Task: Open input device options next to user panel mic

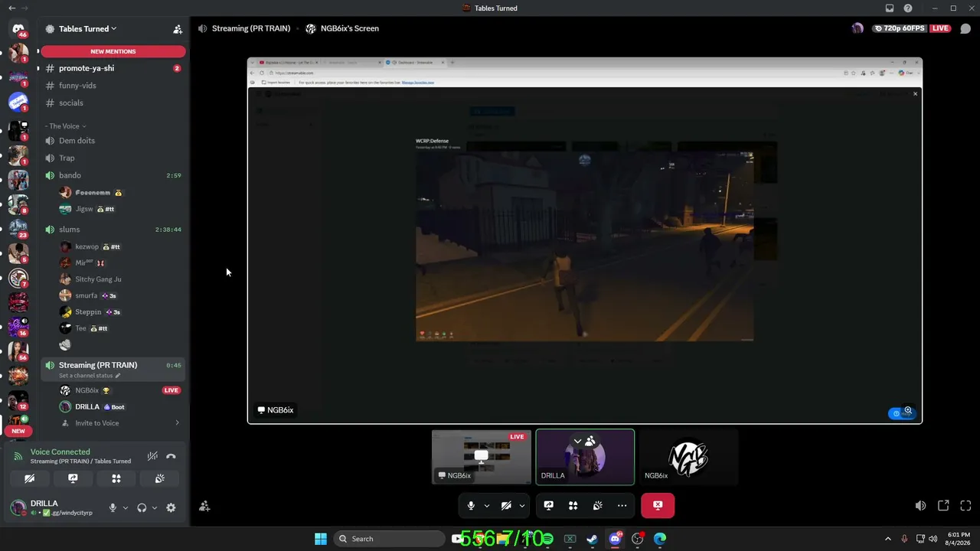Action: [x=126, y=507]
